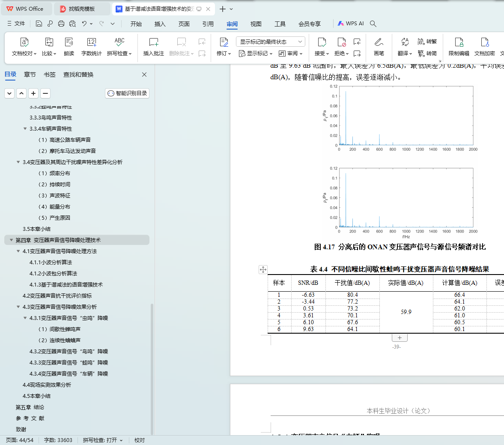Image resolution: width=504 pixels, height=445 pixels.
Task: Click the table move handle icon
Action: pyautogui.click(x=263, y=269)
